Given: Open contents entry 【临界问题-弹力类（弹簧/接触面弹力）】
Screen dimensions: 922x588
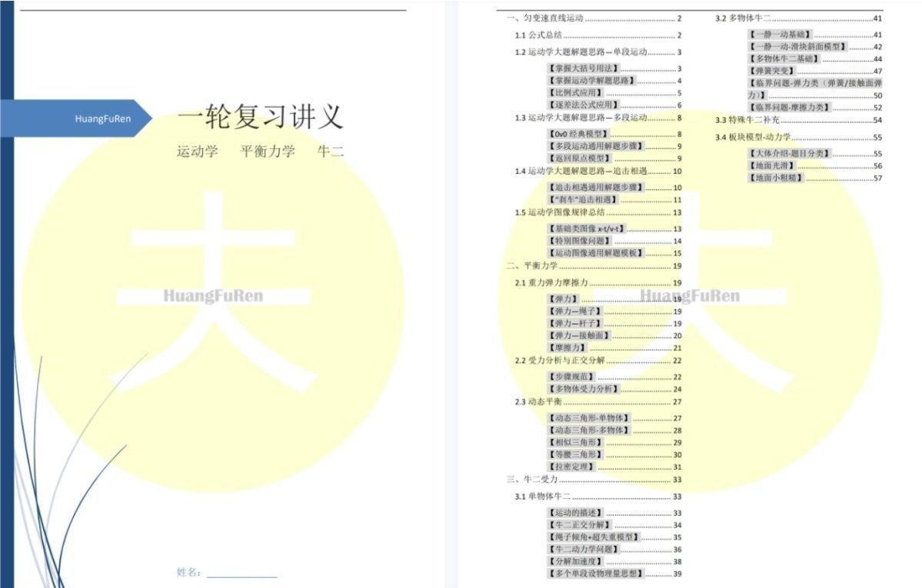Looking at the screenshot, I should pyautogui.click(x=815, y=89).
